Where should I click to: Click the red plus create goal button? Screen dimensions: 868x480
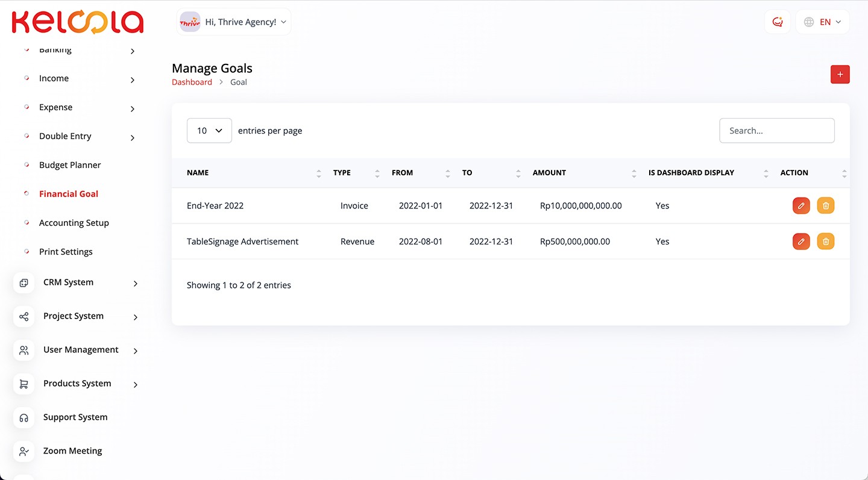(x=840, y=75)
